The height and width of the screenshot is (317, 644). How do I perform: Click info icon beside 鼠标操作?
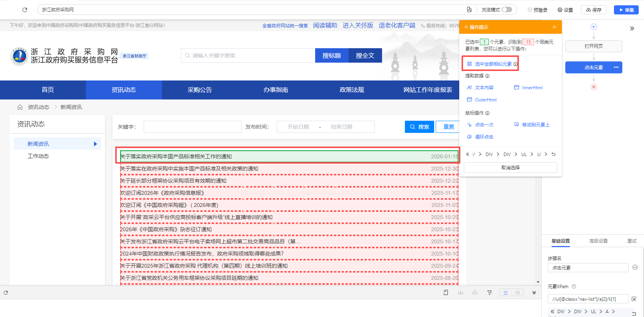coord(487,113)
